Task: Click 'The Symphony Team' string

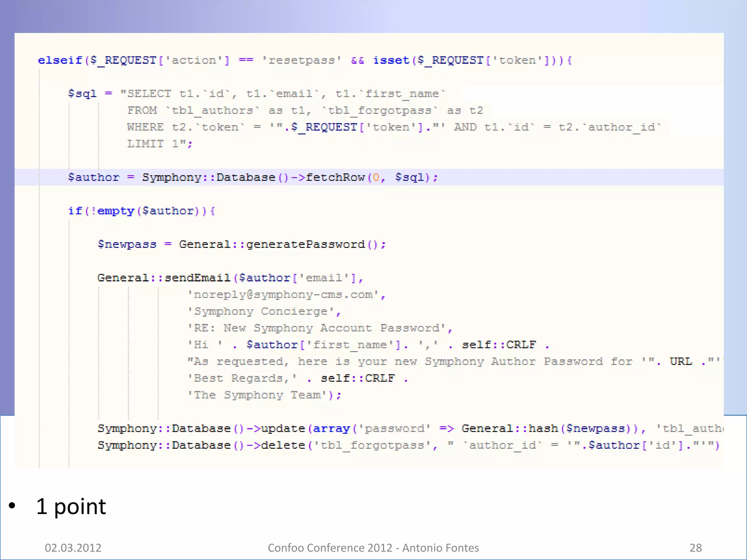Action: [x=257, y=395]
